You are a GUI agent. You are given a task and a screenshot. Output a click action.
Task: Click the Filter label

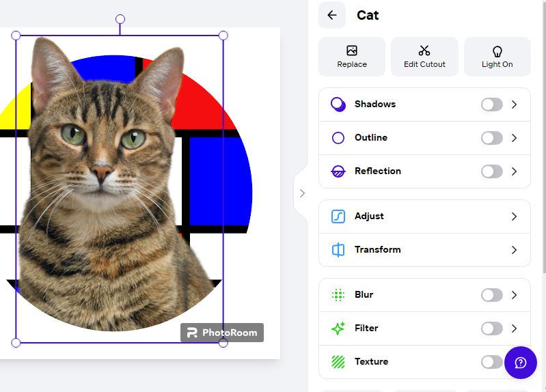(x=366, y=328)
